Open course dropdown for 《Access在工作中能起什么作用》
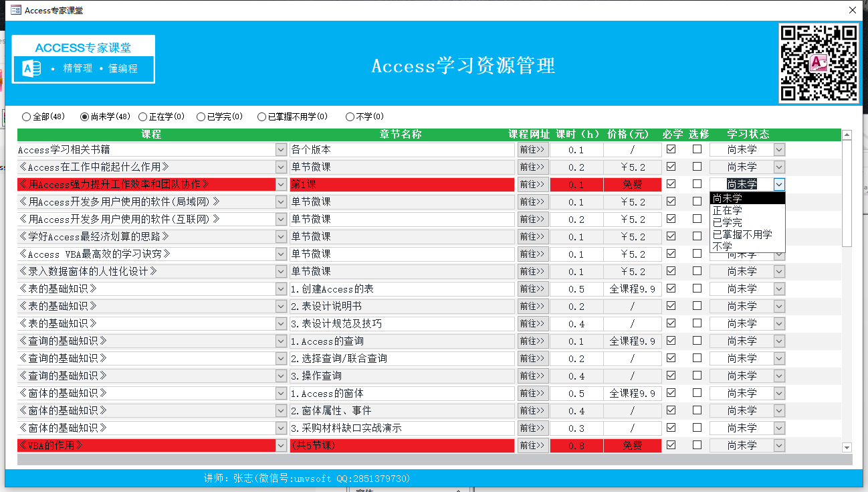 [x=281, y=167]
